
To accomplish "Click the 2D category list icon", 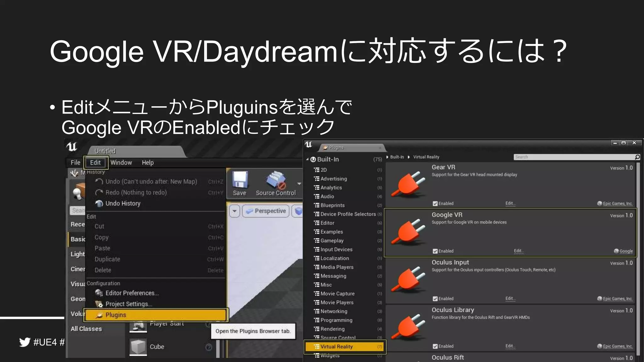I will pyautogui.click(x=317, y=170).
